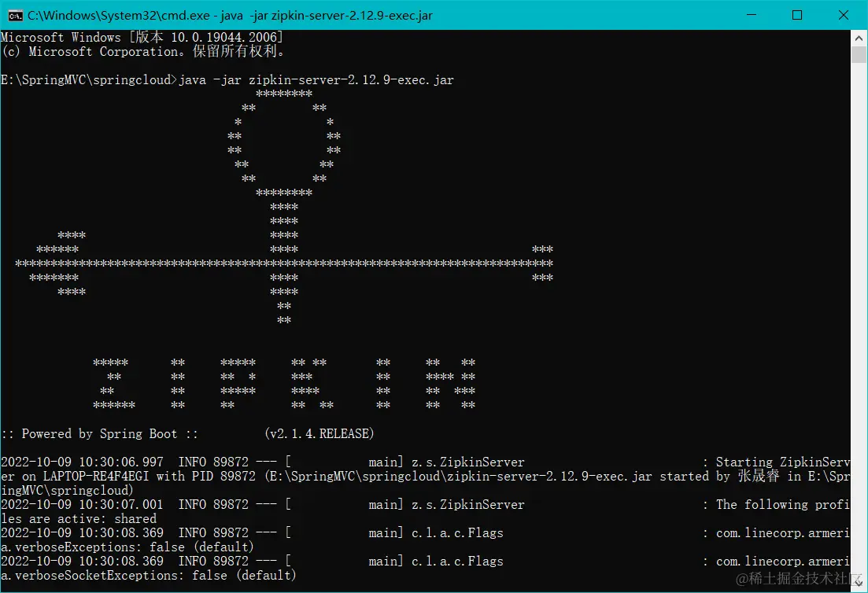Click the window title text cmd.exe
Viewport: 868px width, 593px height.
(x=230, y=16)
